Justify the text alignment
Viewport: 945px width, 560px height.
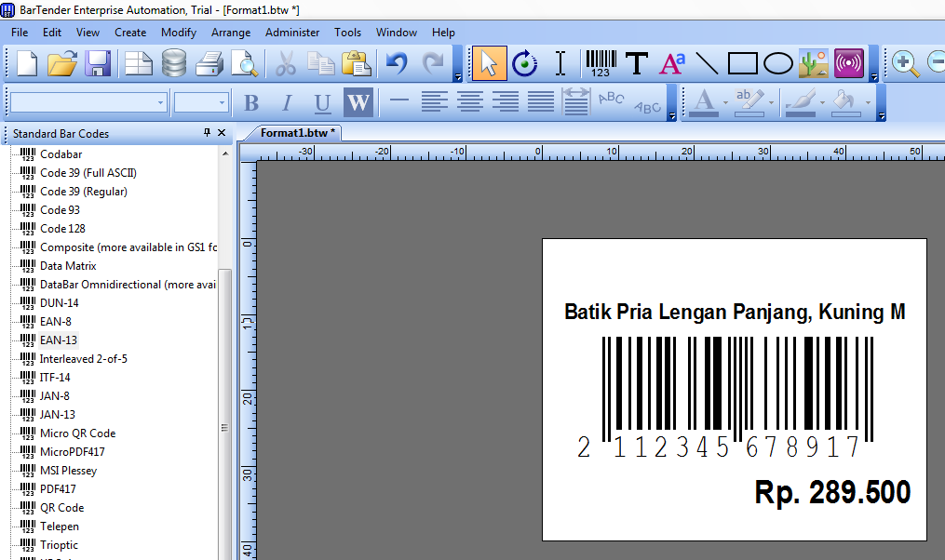(x=541, y=101)
